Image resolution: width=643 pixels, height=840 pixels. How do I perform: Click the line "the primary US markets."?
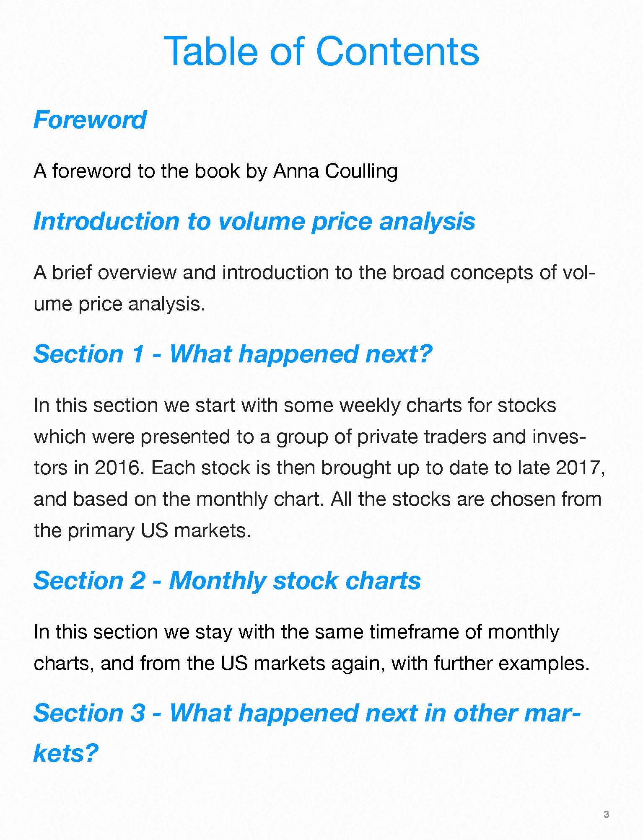click(142, 530)
